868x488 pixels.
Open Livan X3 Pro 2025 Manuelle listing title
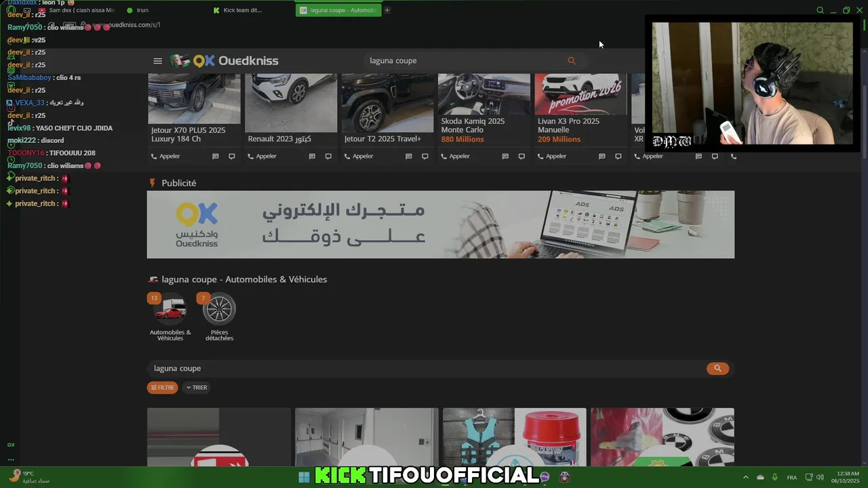568,125
